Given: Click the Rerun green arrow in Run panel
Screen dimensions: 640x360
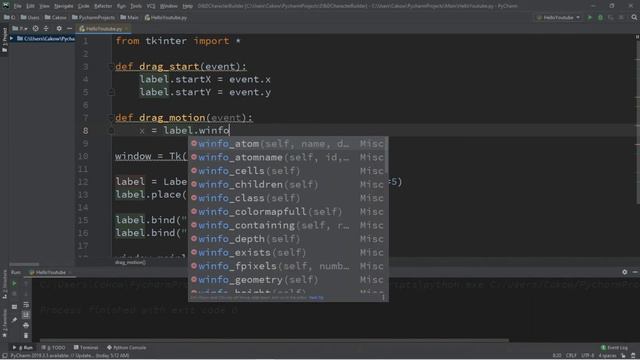Looking at the screenshot, I should point(14,283).
